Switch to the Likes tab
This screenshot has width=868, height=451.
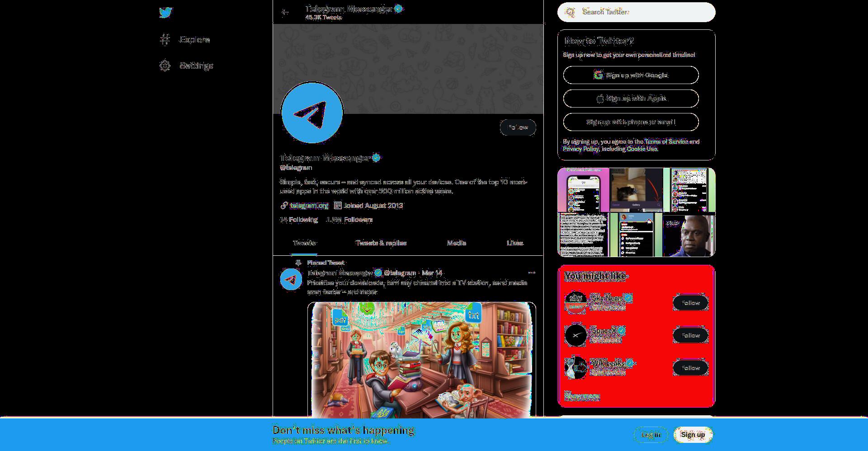click(x=514, y=243)
